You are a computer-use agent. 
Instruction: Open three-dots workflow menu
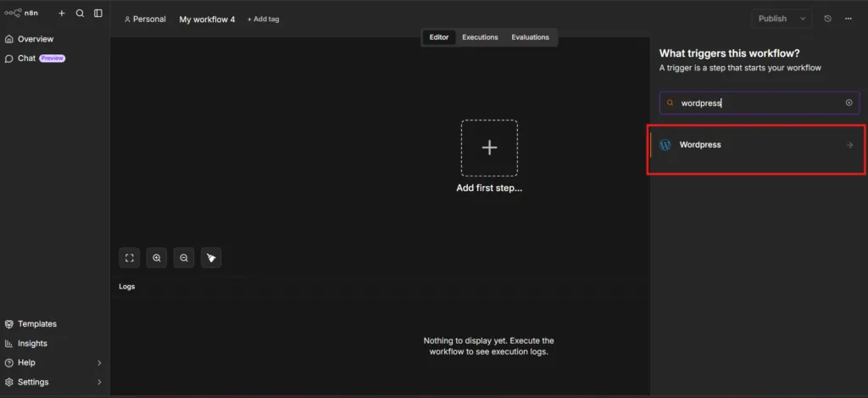point(848,19)
